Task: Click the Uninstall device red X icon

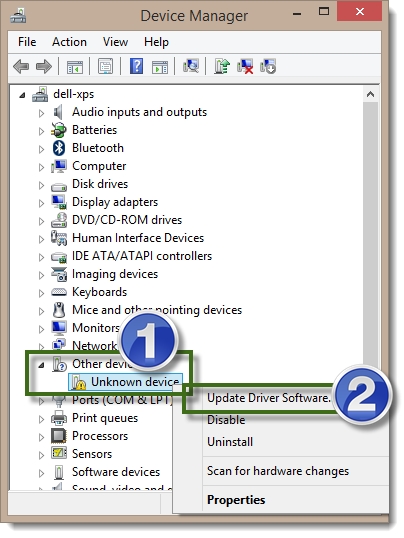Action: [x=245, y=66]
